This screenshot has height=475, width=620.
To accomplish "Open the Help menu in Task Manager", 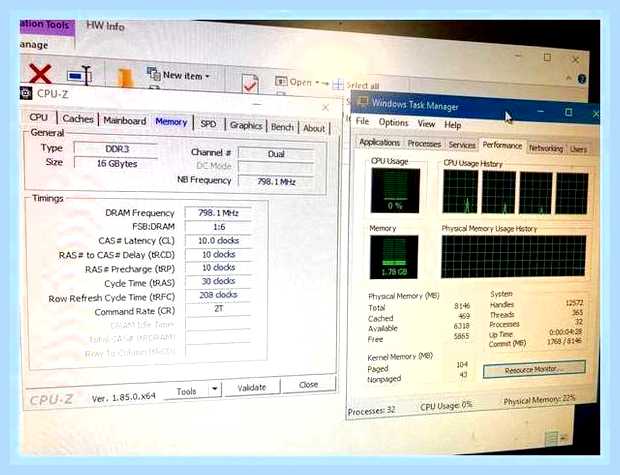I will point(452,125).
